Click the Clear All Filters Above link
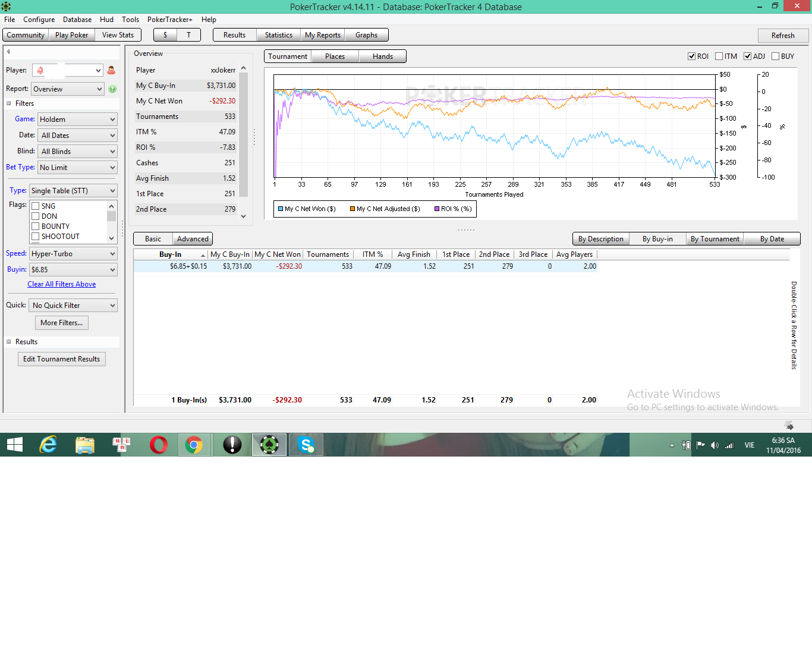Screen dimensions: 812x648 [x=61, y=284]
